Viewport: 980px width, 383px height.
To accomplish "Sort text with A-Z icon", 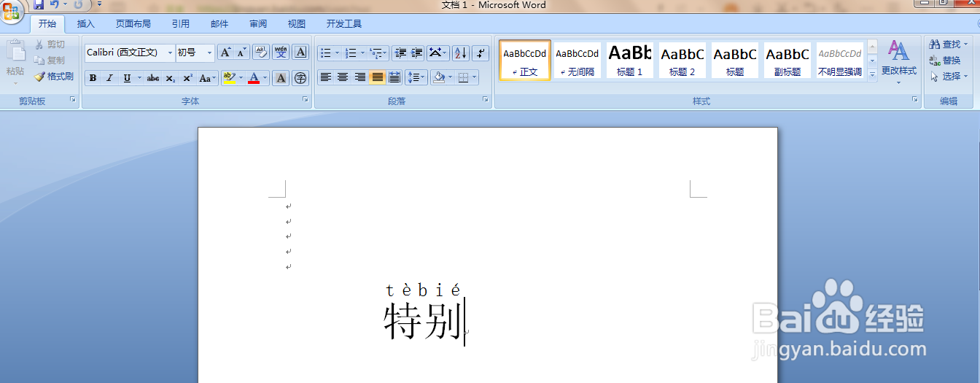I will click(460, 53).
